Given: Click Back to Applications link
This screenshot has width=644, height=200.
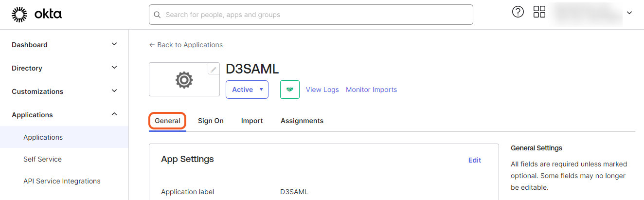Looking at the screenshot, I should coord(186,45).
